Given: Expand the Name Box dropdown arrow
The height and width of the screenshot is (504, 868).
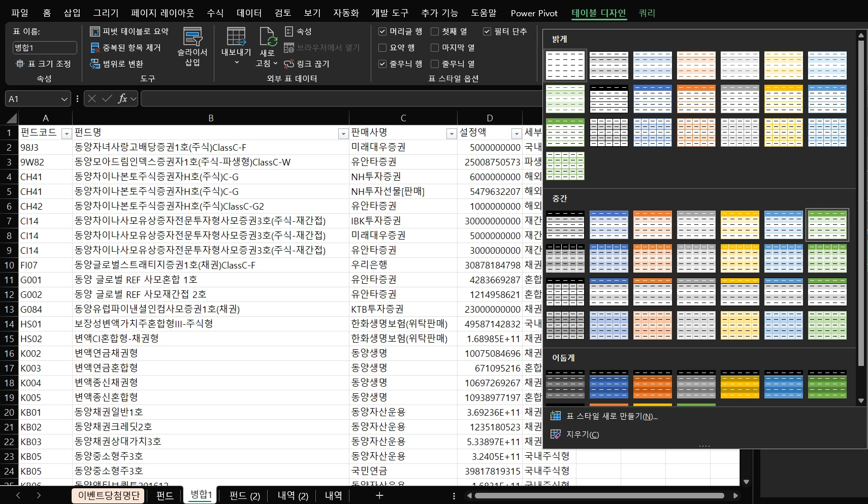Looking at the screenshot, I should point(64,99).
